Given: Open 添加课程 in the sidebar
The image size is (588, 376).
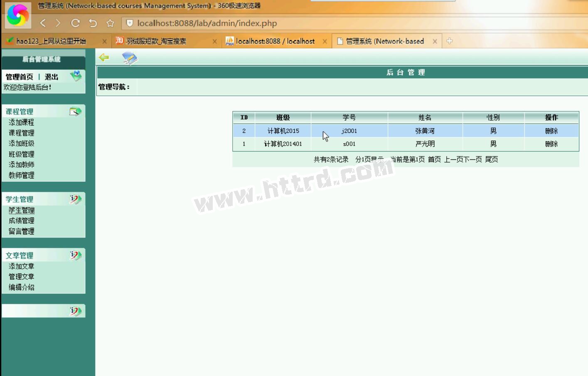Looking at the screenshot, I should click(x=22, y=122).
